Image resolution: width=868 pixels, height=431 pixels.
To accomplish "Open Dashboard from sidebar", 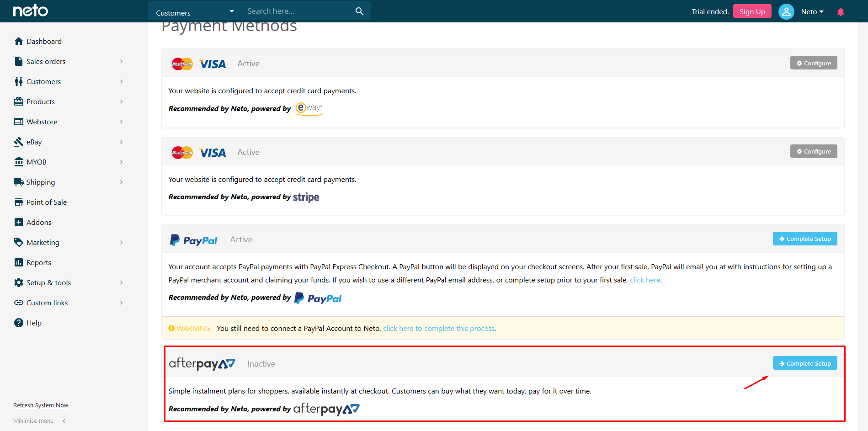I will [x=44, y=41].
